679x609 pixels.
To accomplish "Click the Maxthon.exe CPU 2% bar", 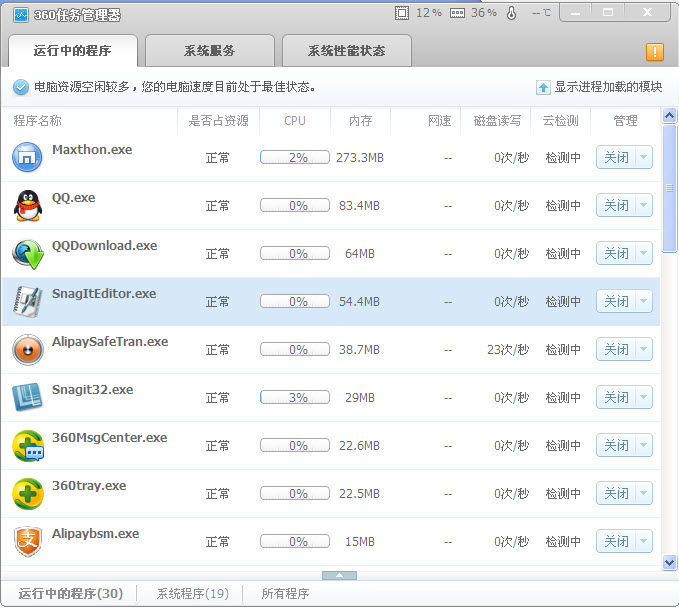I will pyautogui.click(x=295, y=157).
